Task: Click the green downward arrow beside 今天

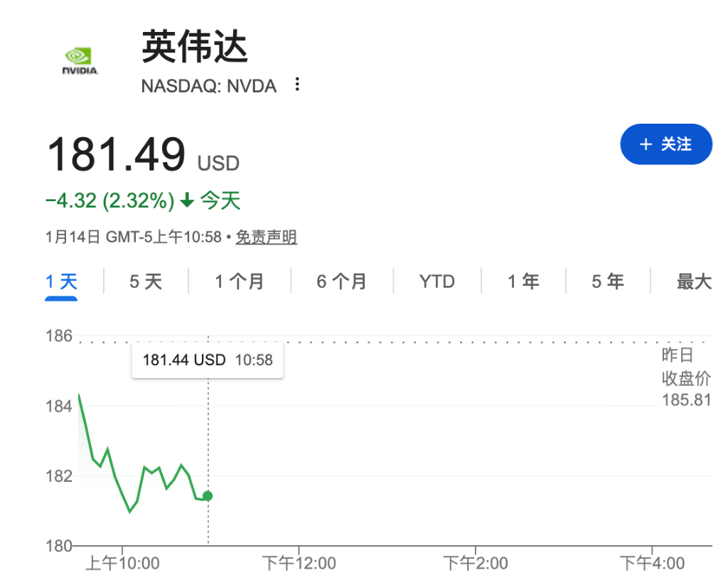Action: 186,200
